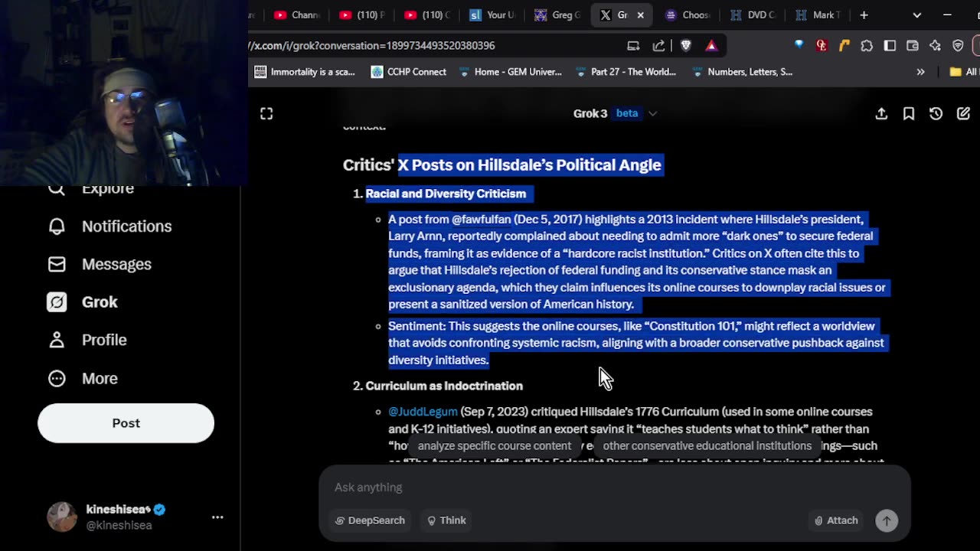Select suggestion 'other conservative educational institutions'
This screenshot has height=551, width=980.
pyautogui.click(x=707, y=445)
